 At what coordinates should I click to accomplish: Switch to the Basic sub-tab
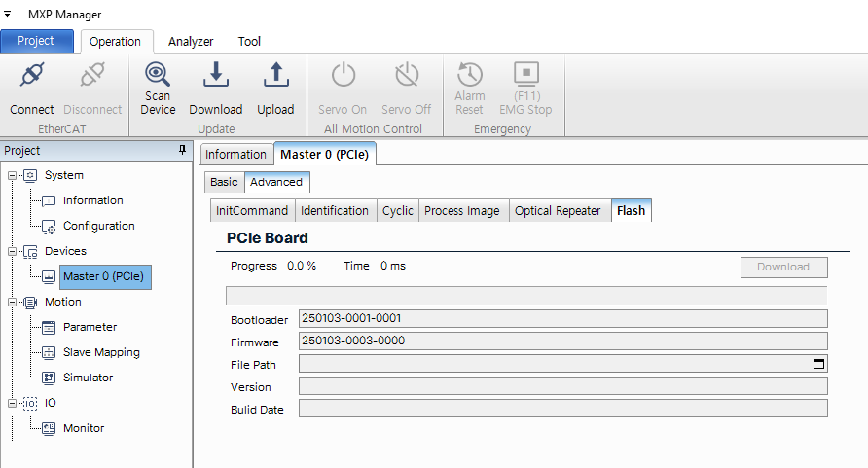click(224, 182)
